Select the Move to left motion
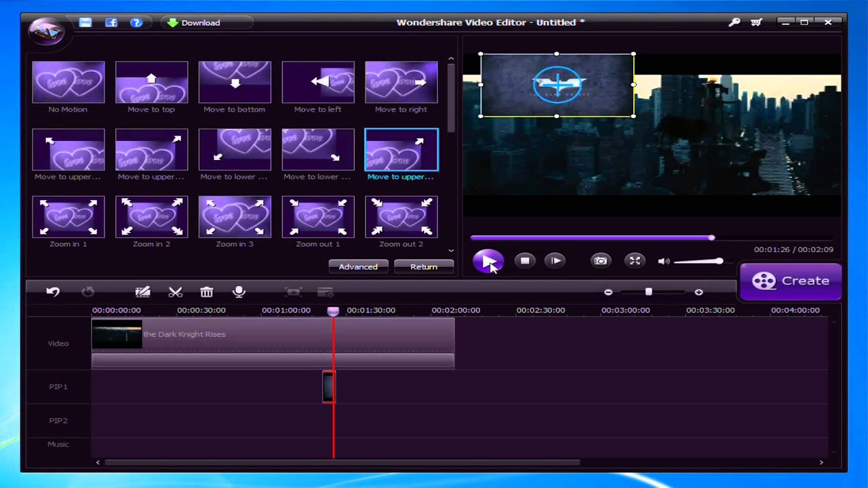868x488 pixels. click(318, 82)
